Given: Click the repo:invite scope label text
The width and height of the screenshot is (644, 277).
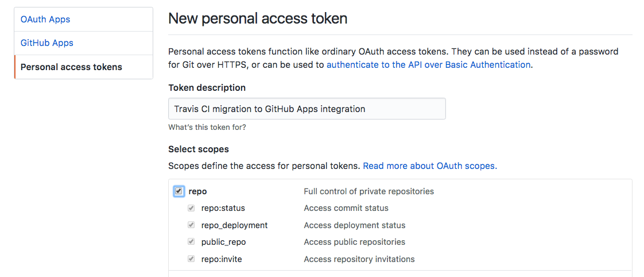Looking at the screenshot, I should (x=222, y=259).
